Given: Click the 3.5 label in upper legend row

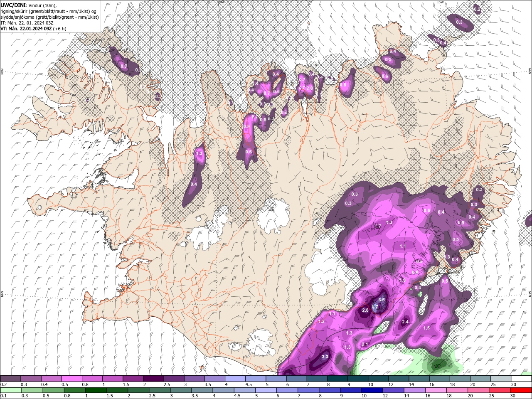Looking at the screenshot, I should pos(209,384).
